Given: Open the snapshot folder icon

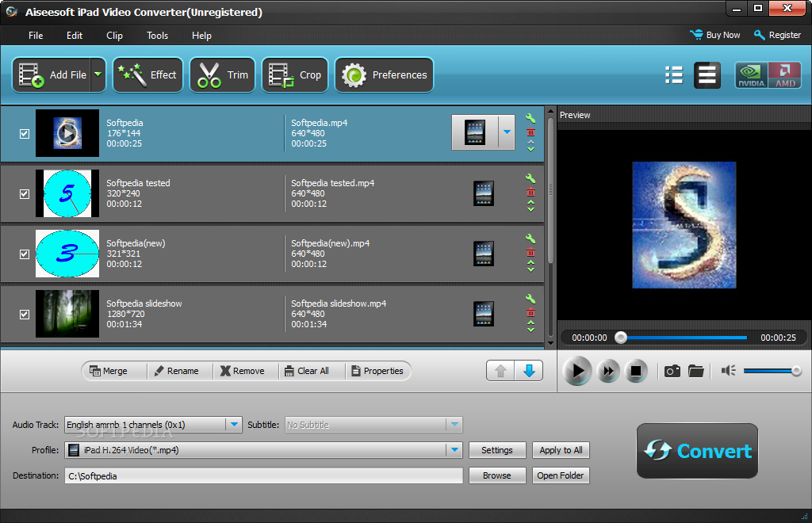Looking at the screenshot, I should [695, 371].
